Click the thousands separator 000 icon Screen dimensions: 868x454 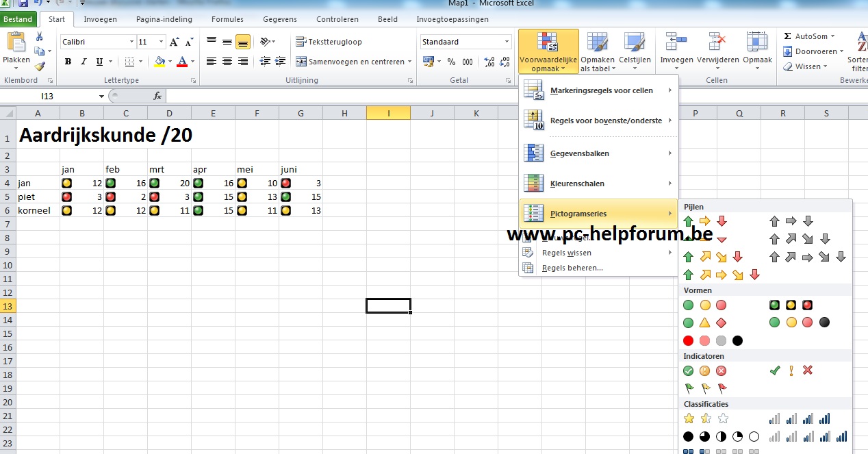click(468, 62)
